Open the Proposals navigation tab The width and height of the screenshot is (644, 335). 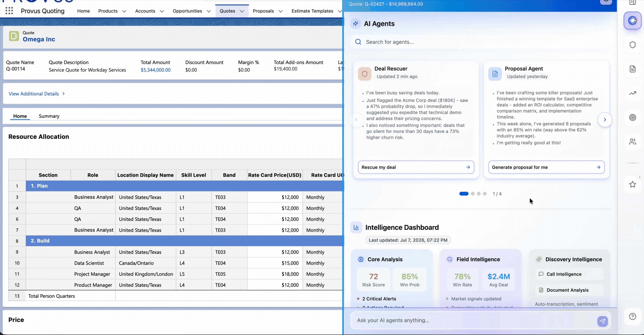(x=263, y=11)
